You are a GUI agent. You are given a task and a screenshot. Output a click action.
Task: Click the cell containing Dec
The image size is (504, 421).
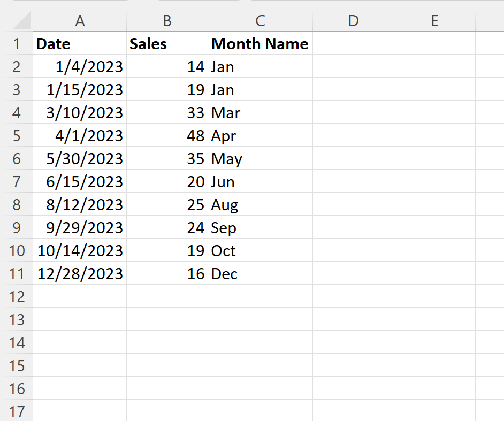259,273
